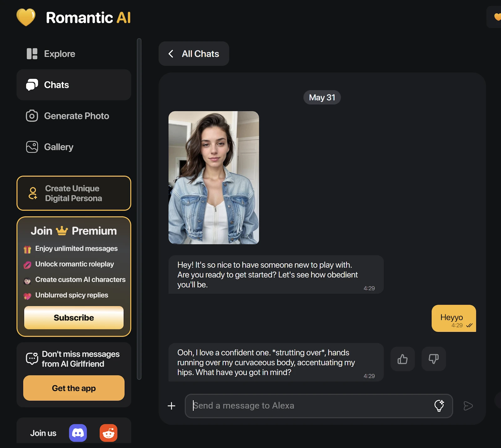Click the May 31 date label
The height and width of the screenshot is (448, 501).
pos(322,98)
